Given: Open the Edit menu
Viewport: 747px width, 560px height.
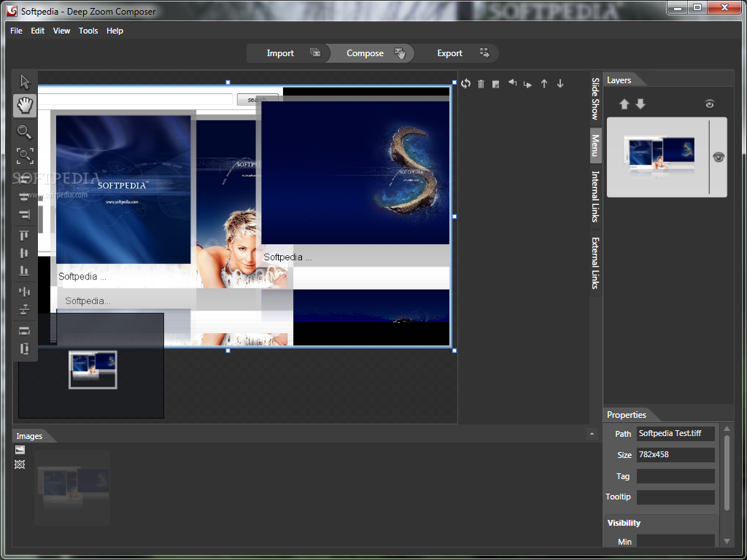Looking at the screenshot, I should (x=38, y=31).
